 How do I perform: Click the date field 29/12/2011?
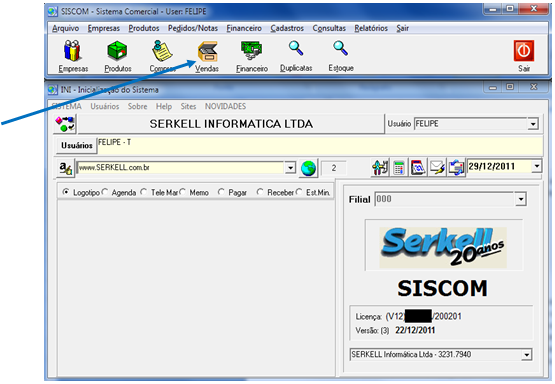pos(499,166)
